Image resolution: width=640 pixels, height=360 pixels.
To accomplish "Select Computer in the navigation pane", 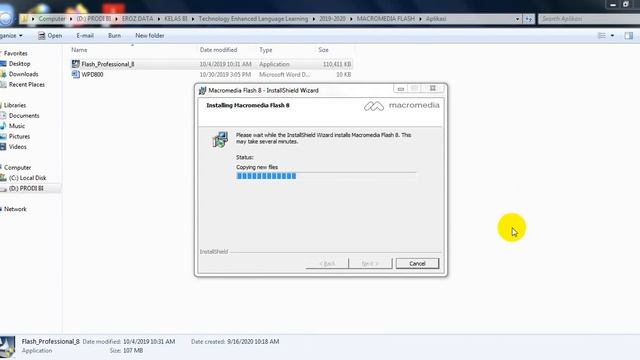I will [17, 168].
